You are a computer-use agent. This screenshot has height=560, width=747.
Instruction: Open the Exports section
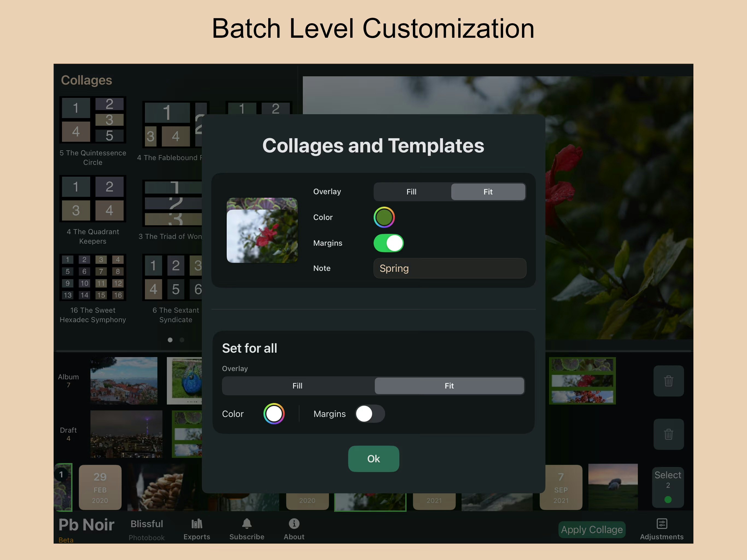pyautogui.click(x=197, y=529)
